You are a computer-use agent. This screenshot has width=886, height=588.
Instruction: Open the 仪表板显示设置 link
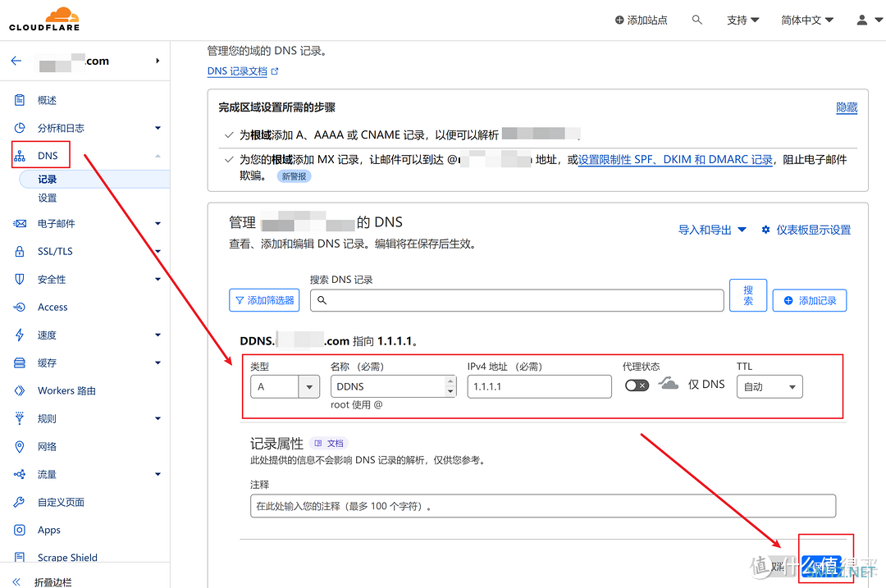pyautogui.click(x=813, y=230)
